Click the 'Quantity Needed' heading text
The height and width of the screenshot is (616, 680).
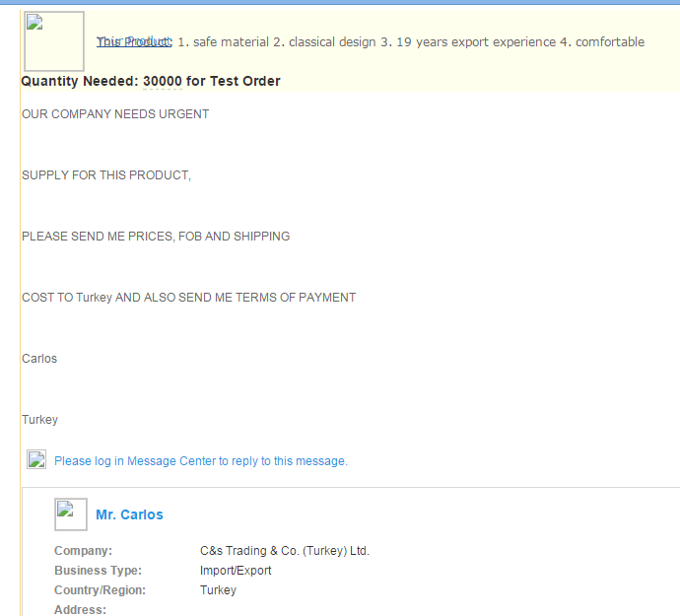(80, 81)
